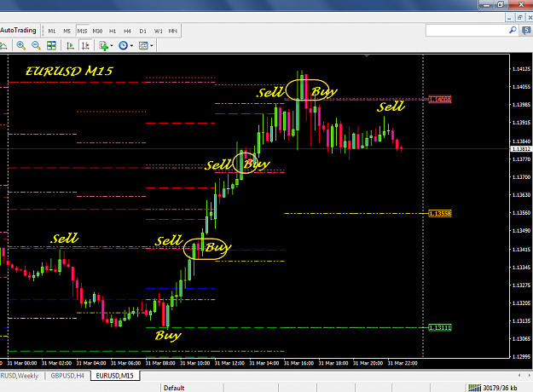Click the Buy label below the 08:00 low

tap(168, 336)
